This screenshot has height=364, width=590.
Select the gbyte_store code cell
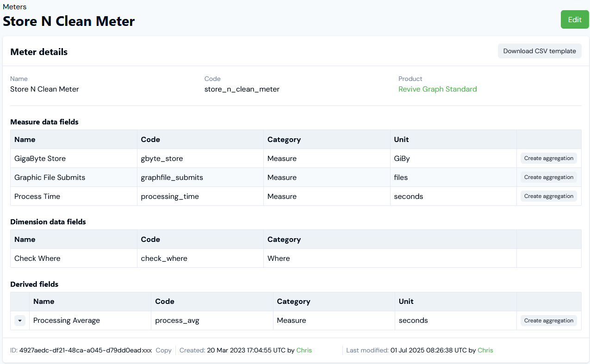200,158
